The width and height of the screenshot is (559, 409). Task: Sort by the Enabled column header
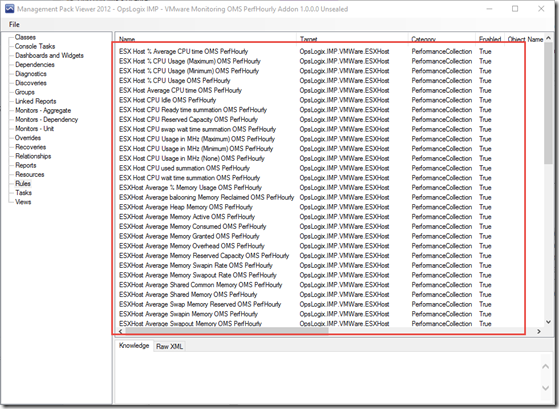[x=490, y=39]
